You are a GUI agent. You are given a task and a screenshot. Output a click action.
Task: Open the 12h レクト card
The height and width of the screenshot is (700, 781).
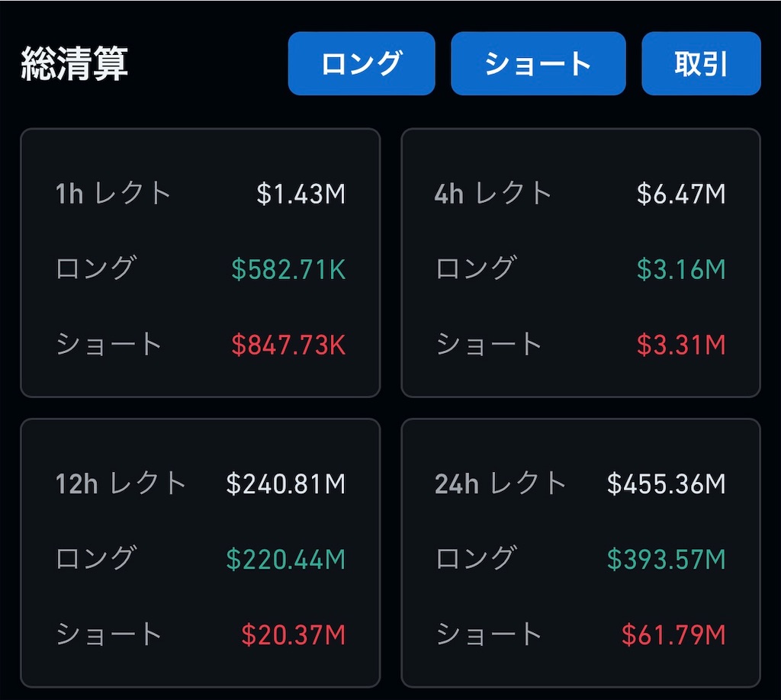(201, 553)
